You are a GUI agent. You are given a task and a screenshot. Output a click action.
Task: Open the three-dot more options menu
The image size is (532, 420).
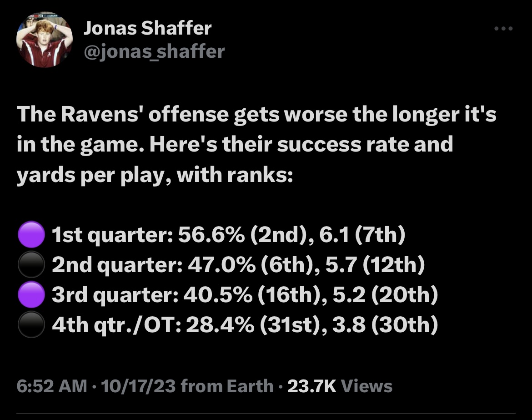pos(503,29)
